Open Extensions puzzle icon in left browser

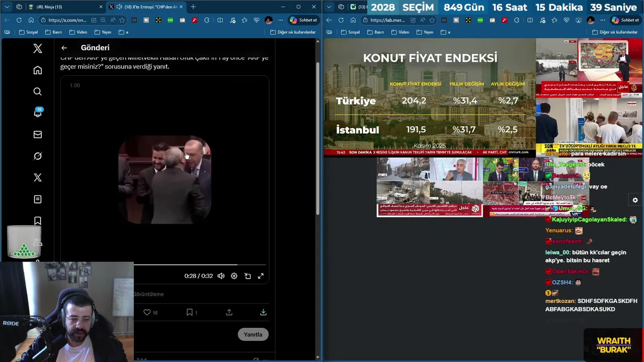[x=207, y=20]
